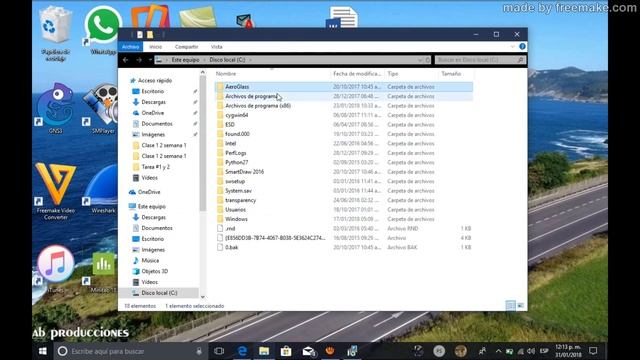Open recent locations dropdown arrow
The height and width of the screenshot is (360, 640).
click(150, 60)
